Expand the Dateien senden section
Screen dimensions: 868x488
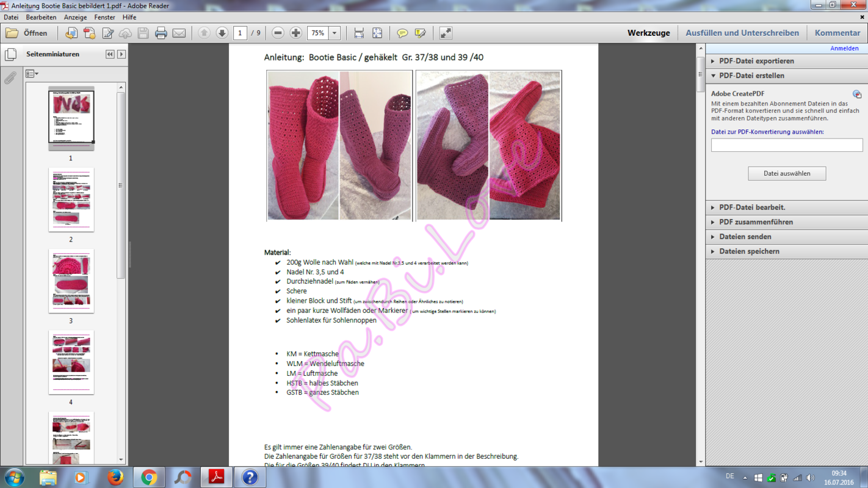[745, 237]
